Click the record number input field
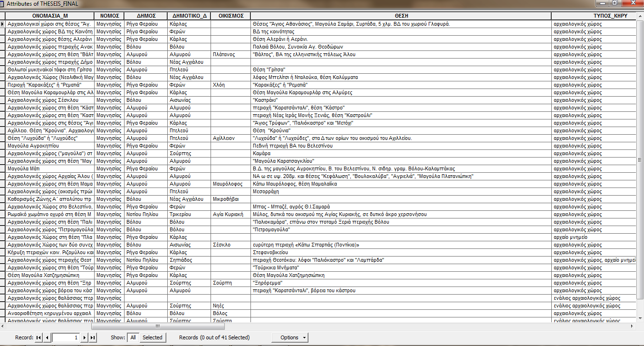Screen dimensions: 644x346 tap(66, 337)
